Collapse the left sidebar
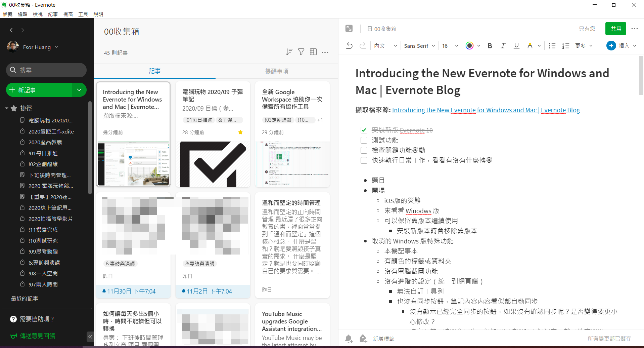Image resolution: width=644 pixels, height=348 pixels. 90,337
